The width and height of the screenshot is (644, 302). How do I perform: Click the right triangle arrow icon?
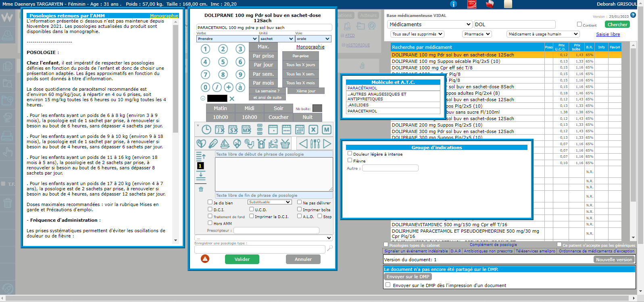(x=327, y=143)
